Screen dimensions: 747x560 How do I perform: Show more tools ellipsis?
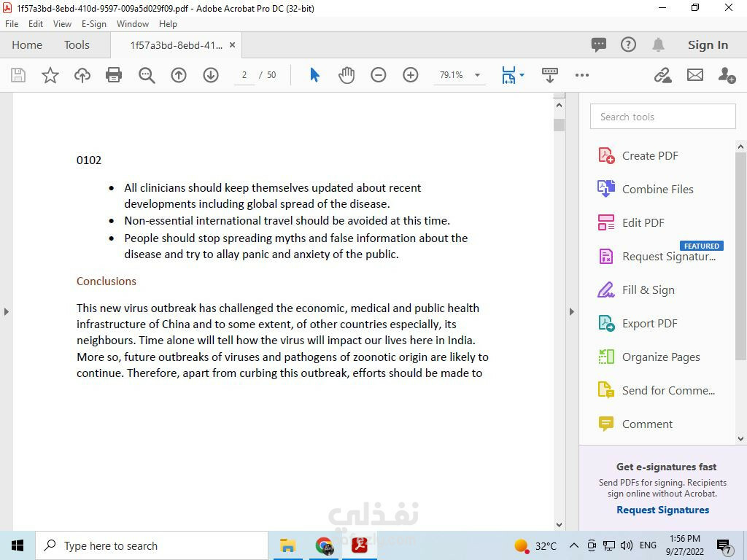[581, 75]
